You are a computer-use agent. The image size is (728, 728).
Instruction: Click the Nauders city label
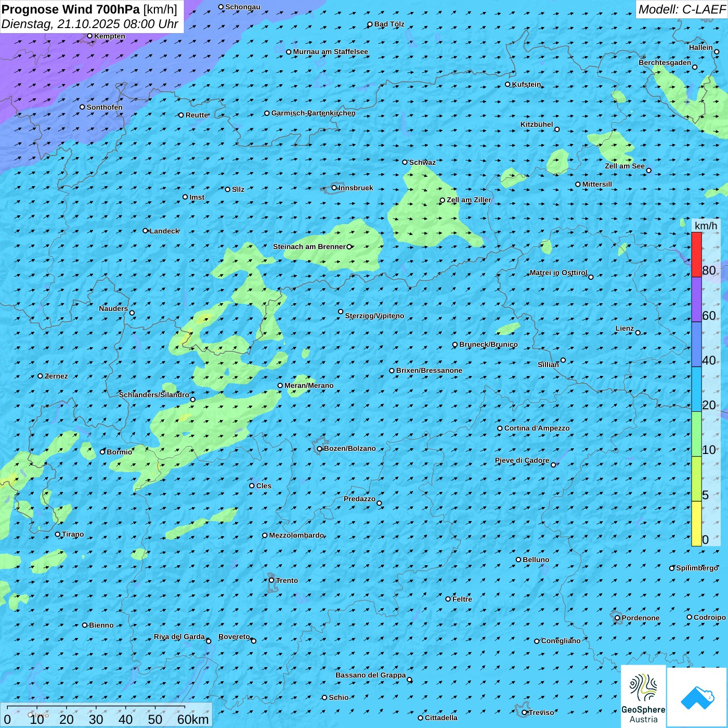pyautogui.click(x=113, y=308)
